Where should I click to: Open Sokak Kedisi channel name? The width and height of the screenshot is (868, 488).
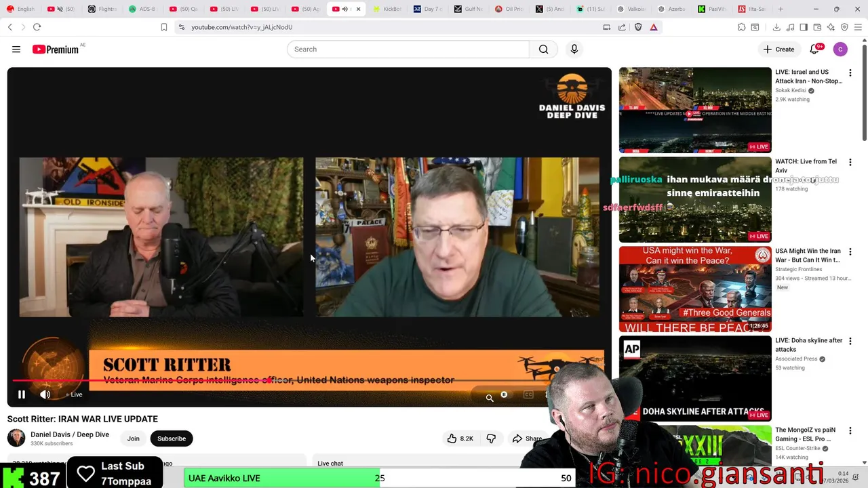(791, 90)
